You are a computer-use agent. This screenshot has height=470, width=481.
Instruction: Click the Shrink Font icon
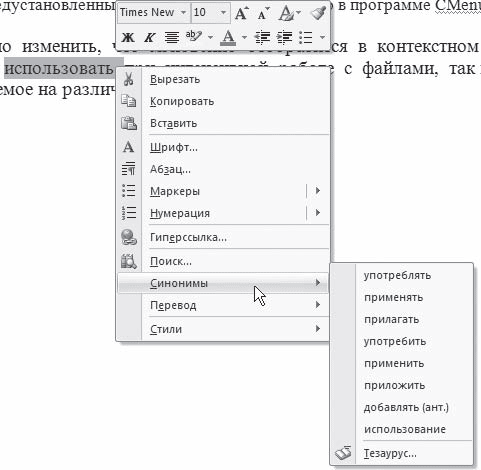pos(264,14)
